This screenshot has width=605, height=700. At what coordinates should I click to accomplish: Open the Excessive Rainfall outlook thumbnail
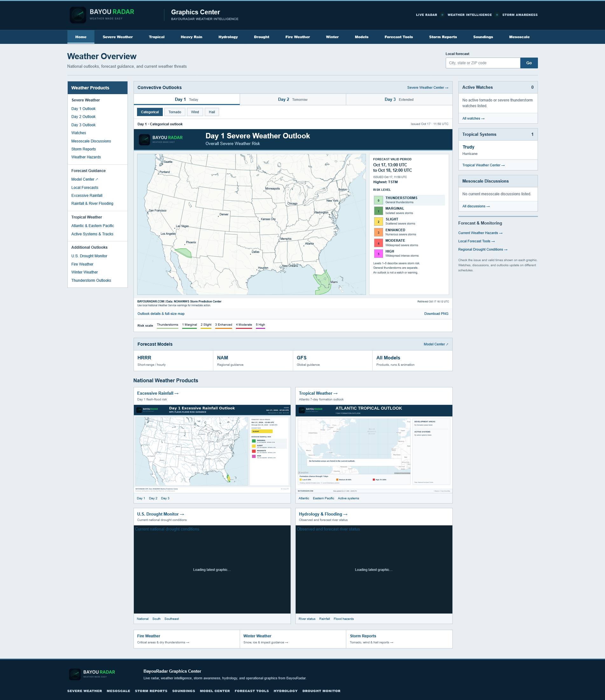tap(212, 449)
